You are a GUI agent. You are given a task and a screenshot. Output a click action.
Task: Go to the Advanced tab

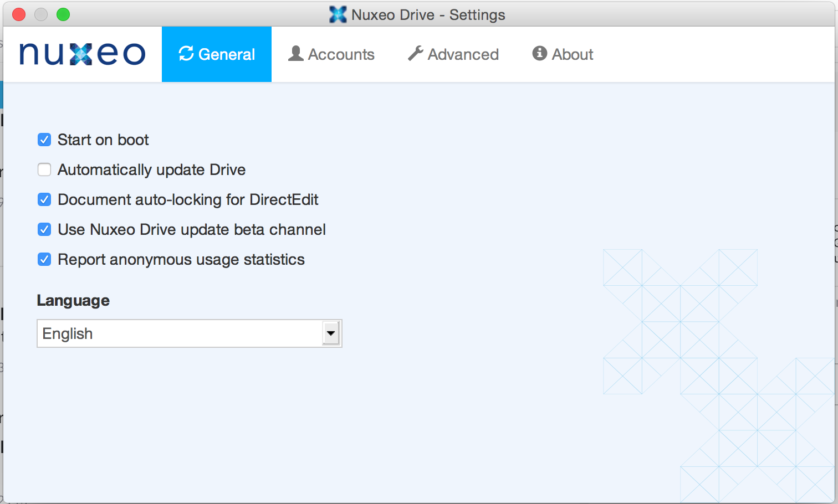(453, 54)
